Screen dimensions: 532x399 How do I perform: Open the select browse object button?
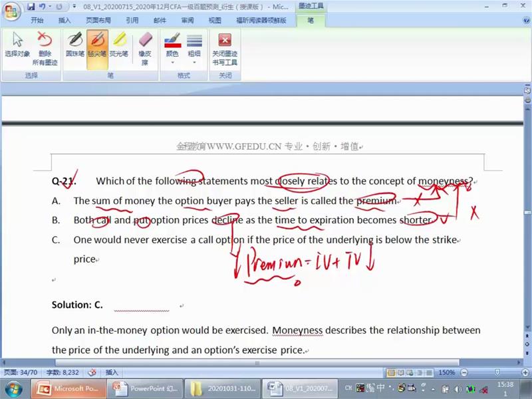coord(527,344)
